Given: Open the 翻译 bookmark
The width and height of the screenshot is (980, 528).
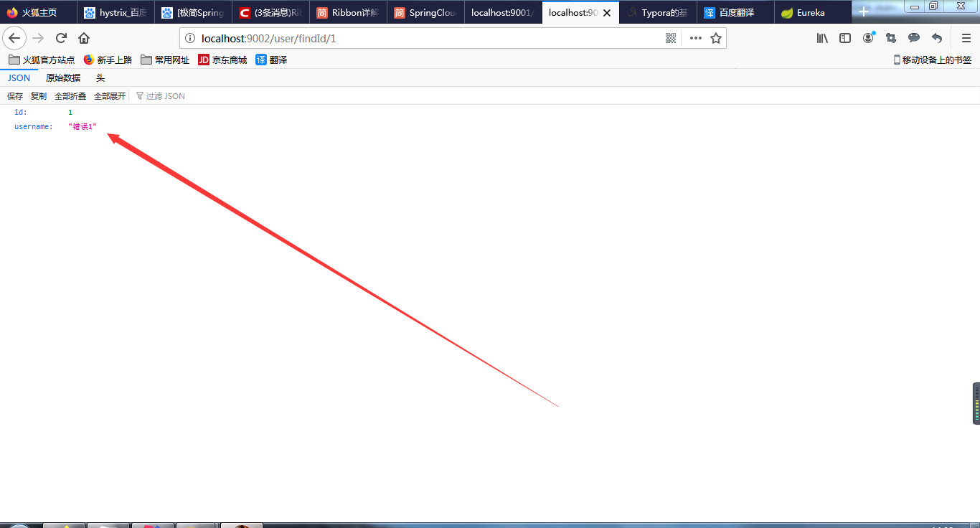Looking at the screenshot, I should click(x=271, y=60).
